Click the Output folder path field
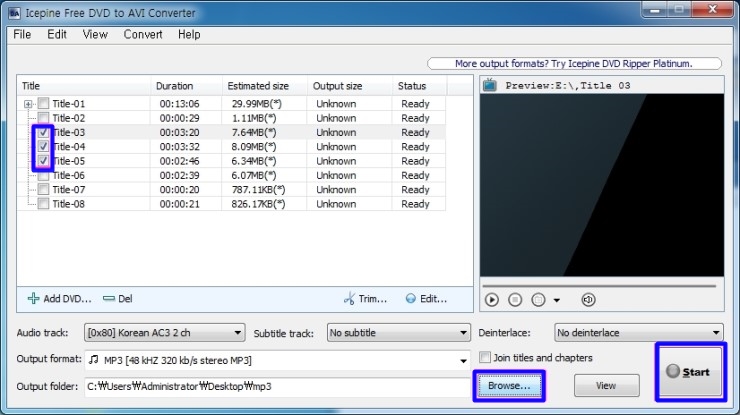Image resolution: width=740 pixels, height=415 pixels. click(278, 386)
